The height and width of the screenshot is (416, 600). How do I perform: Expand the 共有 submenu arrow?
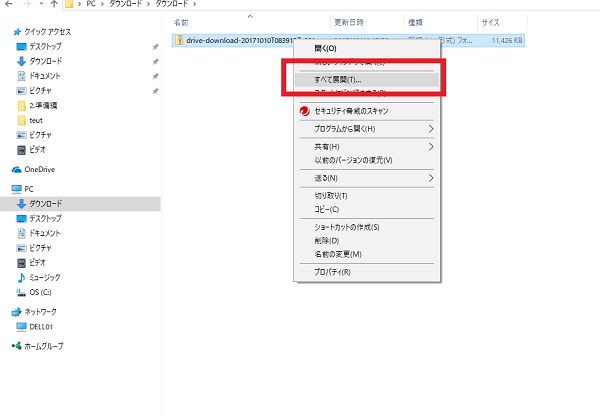432,147
